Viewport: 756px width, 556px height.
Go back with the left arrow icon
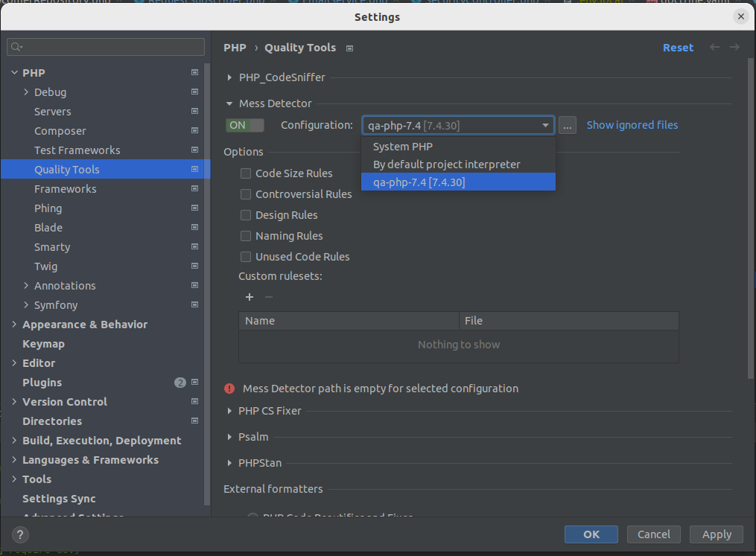point(714,47)
